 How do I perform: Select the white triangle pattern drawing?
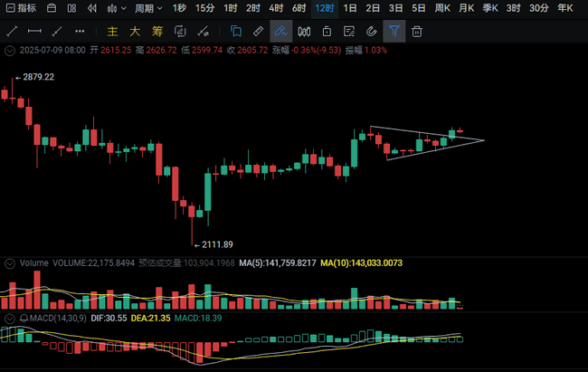pos(425,141)
